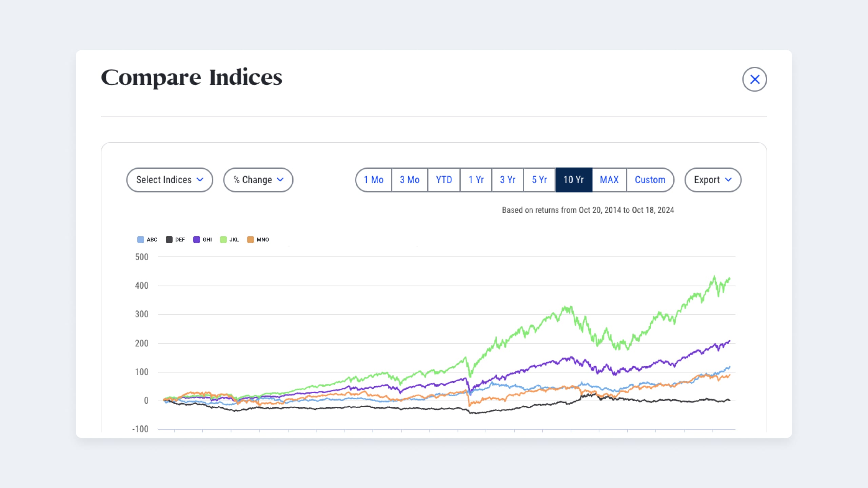Toggle GHI series via purple legend swatch

[x=196, y=240]
